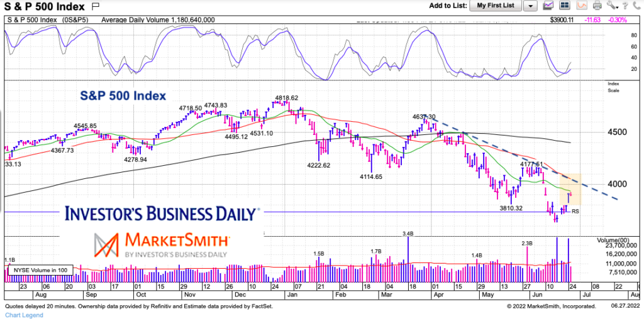The width and height of the screenshot is (644, 319).
Task: Click the Apr month on the date axis
Action: 440,295
